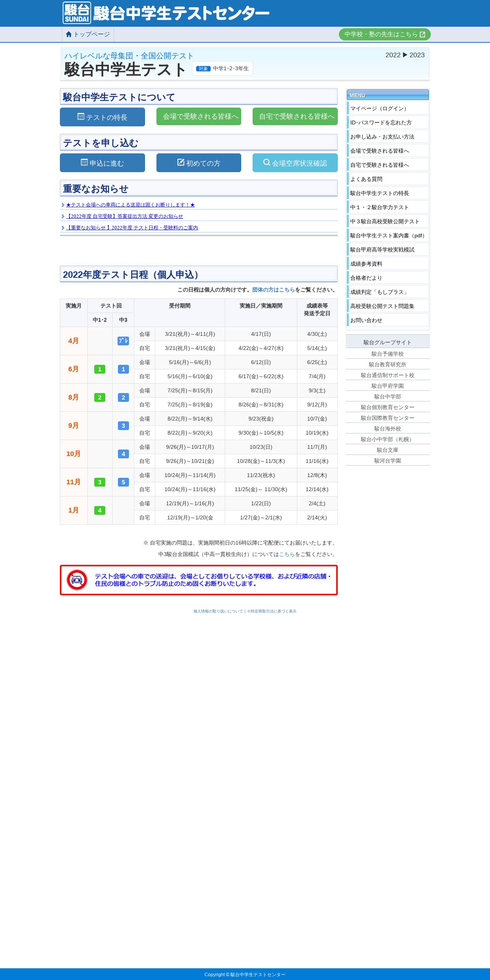Visit 駿台小中学部（札幌） link
The height and width of the screenshot is (980, 490).
click(388, 439)
